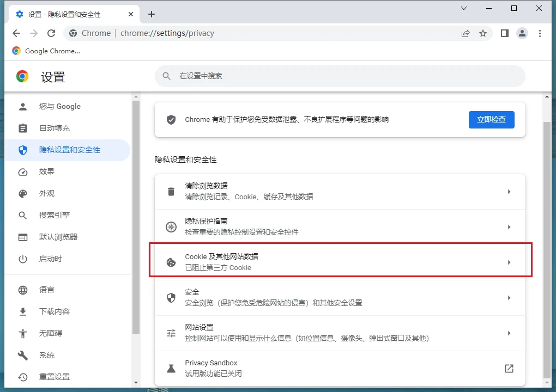Viewport: 556px width, 392px height.
Task: Click 立即检查 safety check button
Action: click(x=491, y=120)
